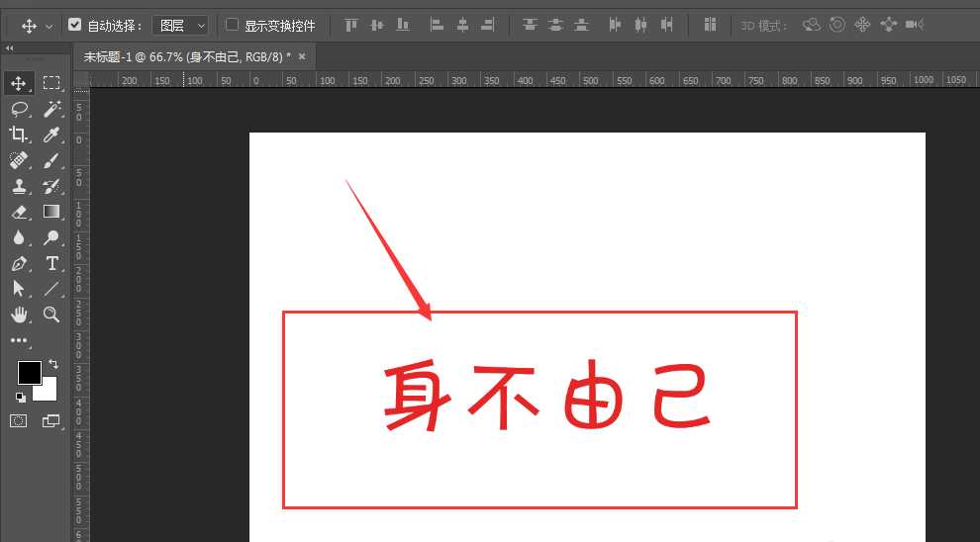Image resolution: width=980 pixels, height=542 pixels.
Task: Disable the 自动选择 checkbox
Action: (x=75, y=25)
